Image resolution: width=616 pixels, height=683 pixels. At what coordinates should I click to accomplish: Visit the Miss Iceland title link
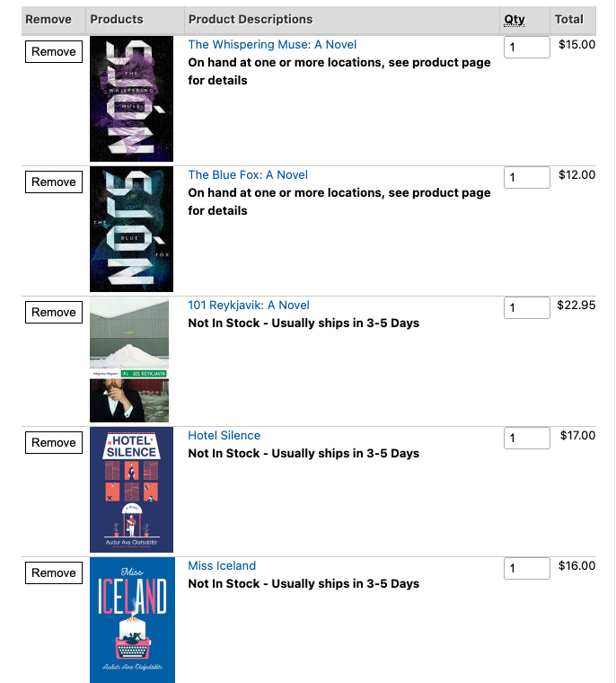(x=222, y=566)
